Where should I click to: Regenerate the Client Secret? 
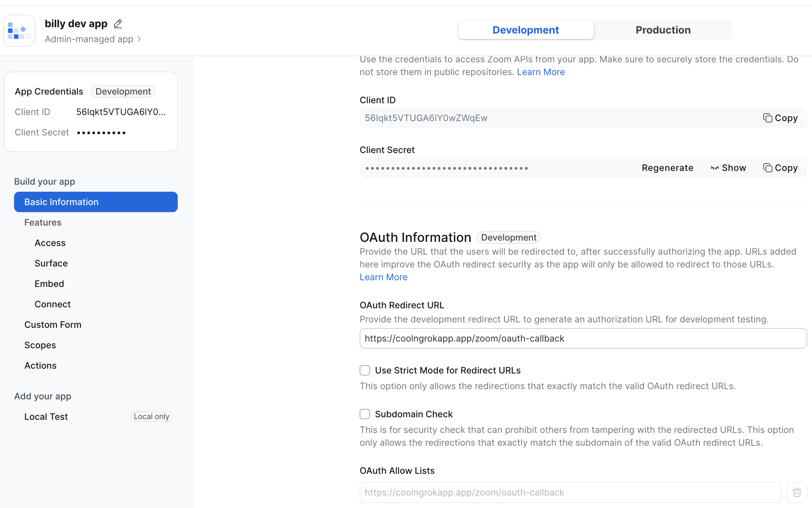coord(667,168)
